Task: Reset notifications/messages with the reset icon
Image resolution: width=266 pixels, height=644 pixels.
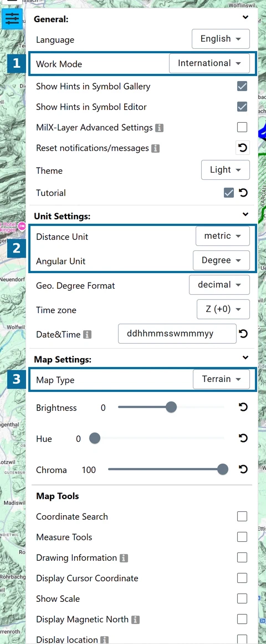Action: pyautogui.click(x=243, y=148)
